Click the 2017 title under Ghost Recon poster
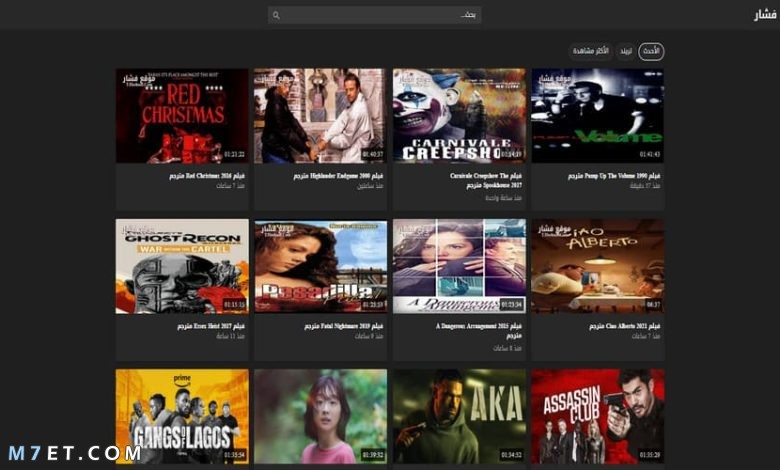The height and width of the screenshot is (470, 780). [x=211, y=326]
